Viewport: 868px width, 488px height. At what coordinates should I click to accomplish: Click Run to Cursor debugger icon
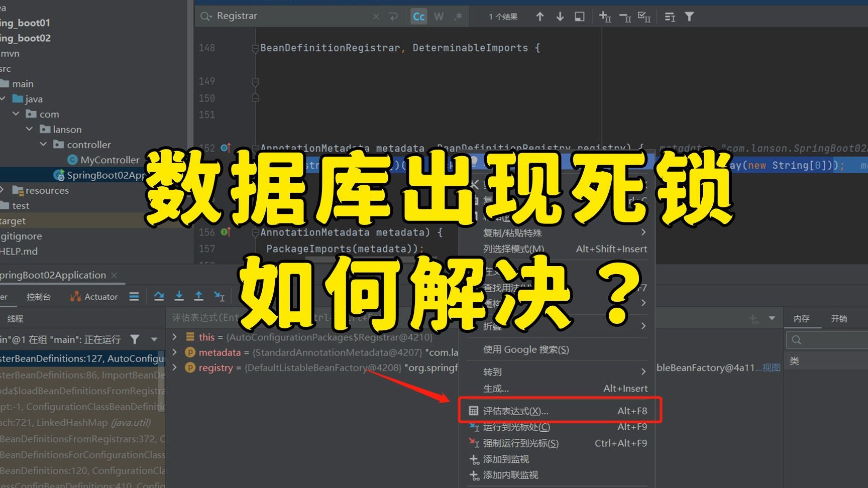click(219, 296)
